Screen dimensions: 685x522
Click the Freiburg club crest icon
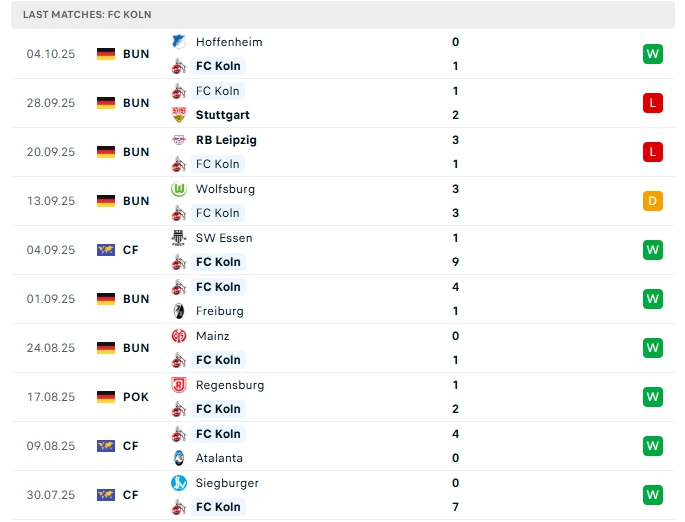pos(179,311)
